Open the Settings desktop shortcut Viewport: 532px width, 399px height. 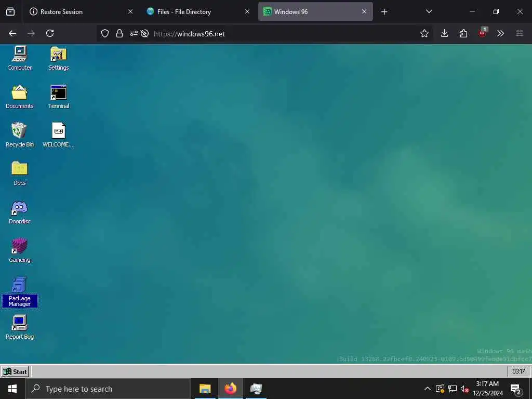[x=58, y=58]
